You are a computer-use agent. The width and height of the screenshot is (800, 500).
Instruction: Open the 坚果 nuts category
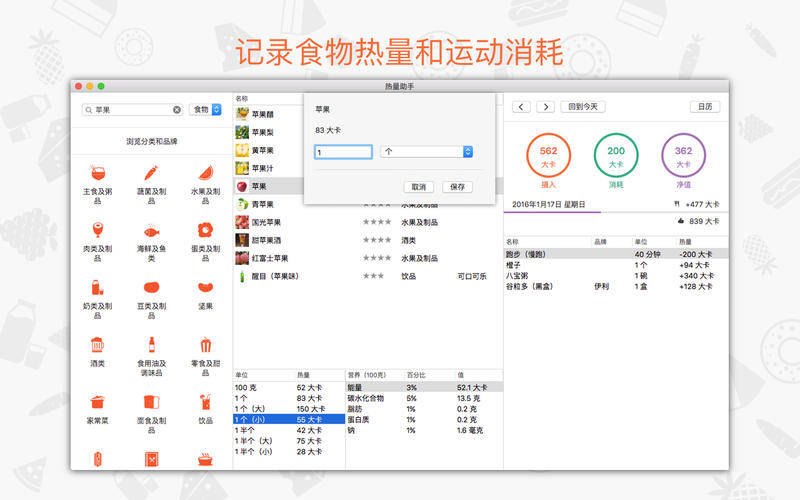click(x=206, y=294)
